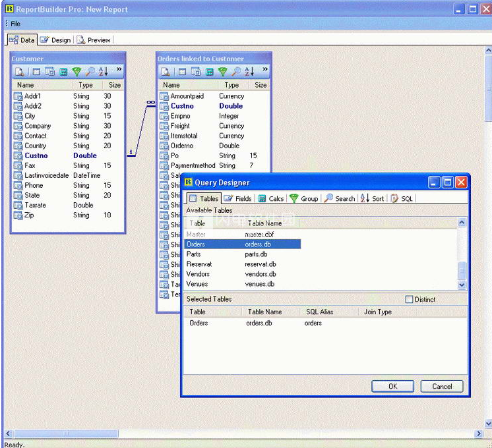This screenshot has height=448, width=492.
Task: Click Available Tables list down arrow
Action: tap(462, 285)
